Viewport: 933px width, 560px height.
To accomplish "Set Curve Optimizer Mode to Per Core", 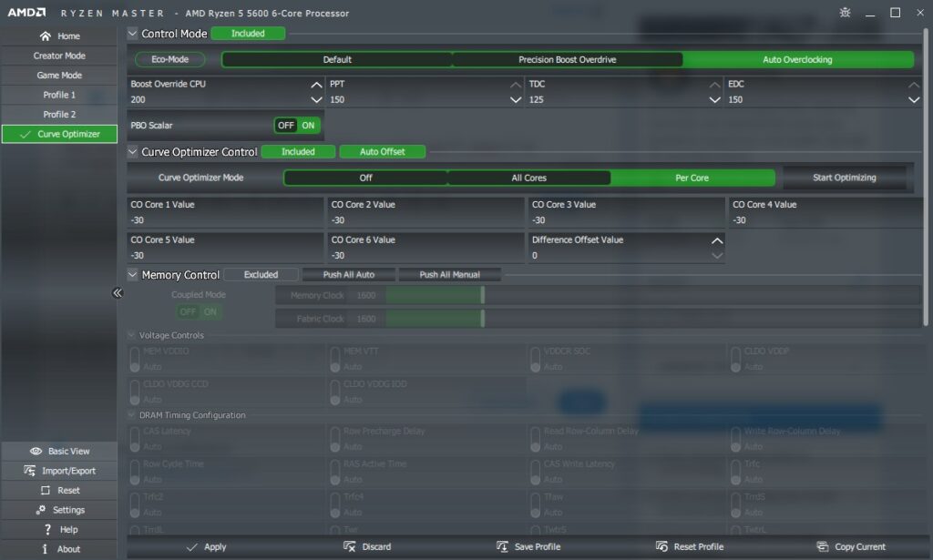I will tap(692, 178).
